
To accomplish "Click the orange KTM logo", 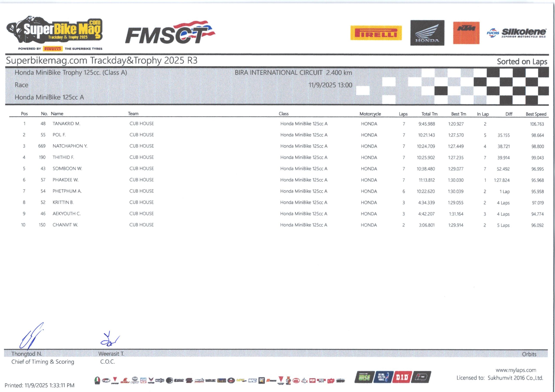I will 466,33.
